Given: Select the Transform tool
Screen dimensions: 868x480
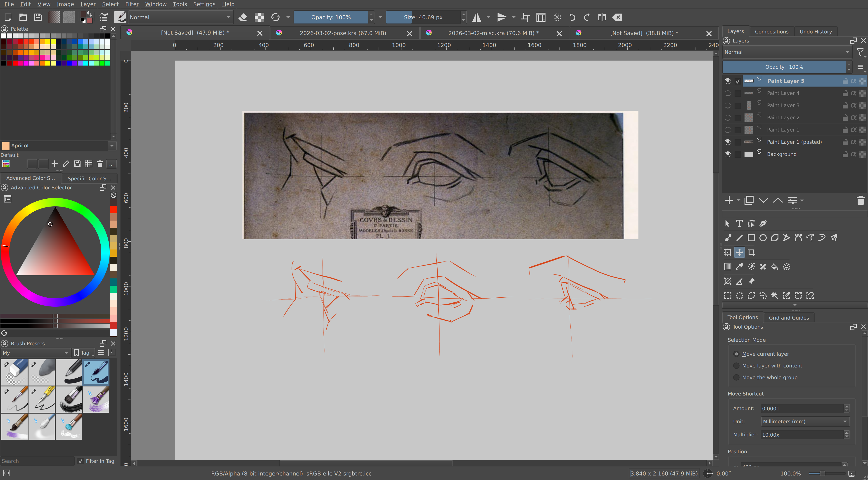Looking at the screenshot, I should point(728,252).
